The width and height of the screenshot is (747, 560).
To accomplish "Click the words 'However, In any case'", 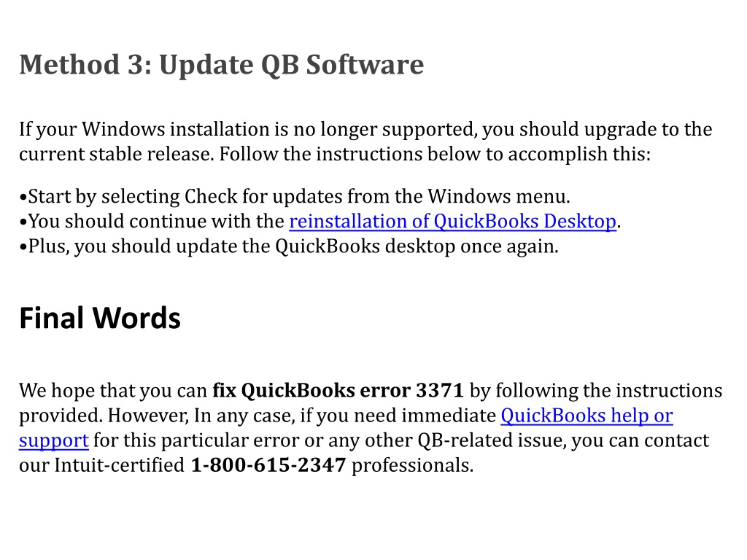I will (201, 416).
